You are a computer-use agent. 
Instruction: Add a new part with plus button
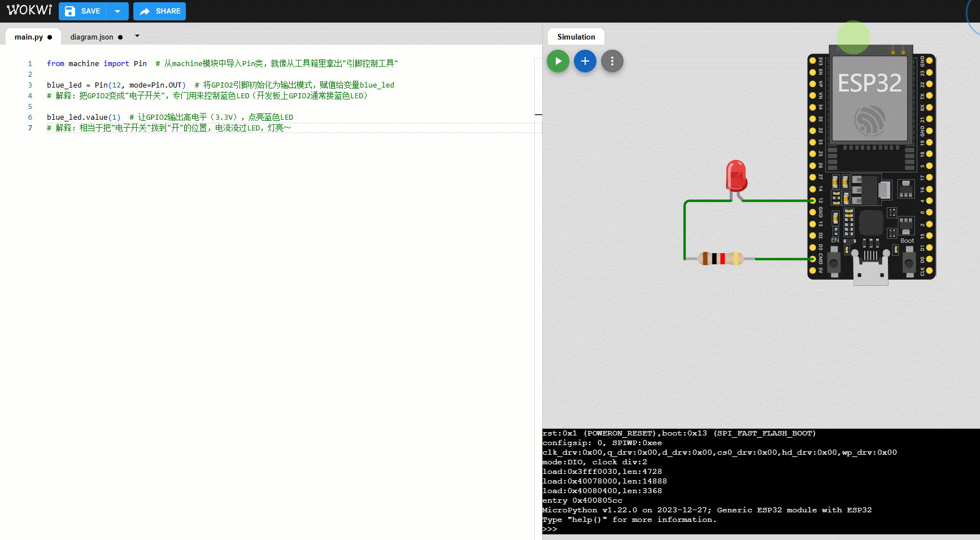coord(585,61)
